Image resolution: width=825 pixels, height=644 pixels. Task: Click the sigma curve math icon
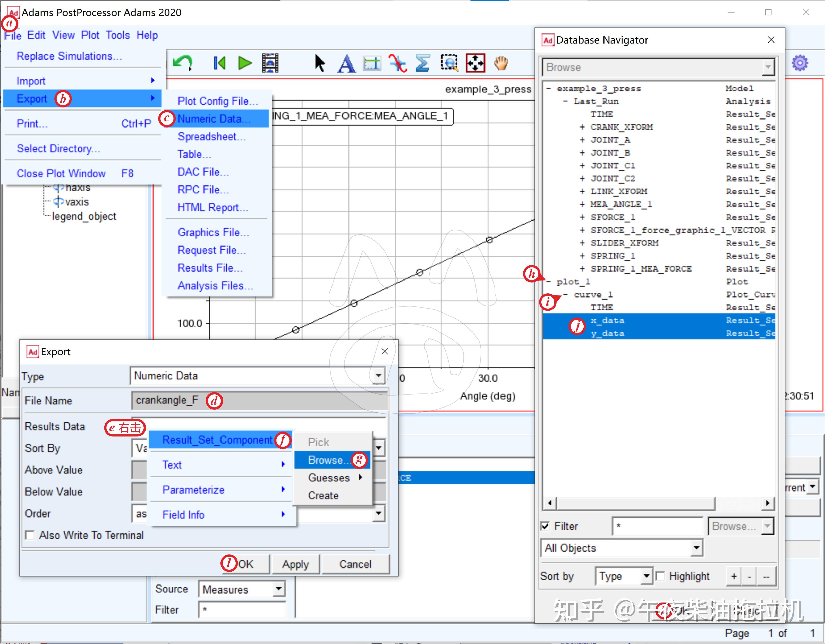(423, 63)
